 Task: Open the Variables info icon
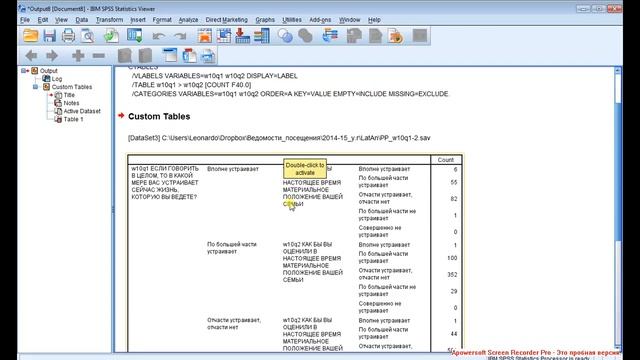click(x=262, y=36)
